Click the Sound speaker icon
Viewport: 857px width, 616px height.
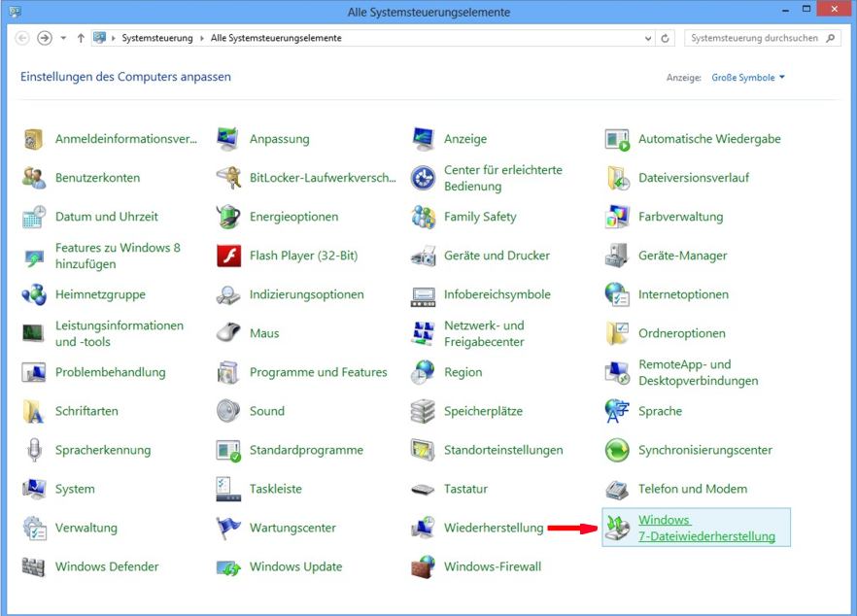point(228,411)
